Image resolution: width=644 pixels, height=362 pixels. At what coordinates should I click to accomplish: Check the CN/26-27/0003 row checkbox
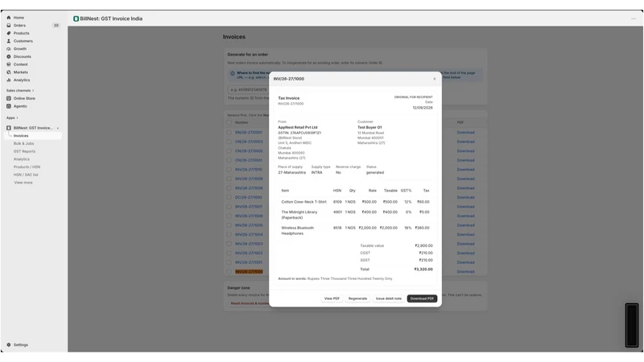(229, 142)
